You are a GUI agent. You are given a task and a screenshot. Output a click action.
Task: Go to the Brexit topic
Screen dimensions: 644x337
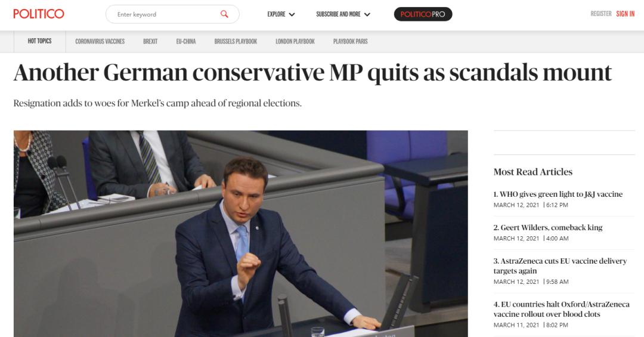[x=150, y=42]
